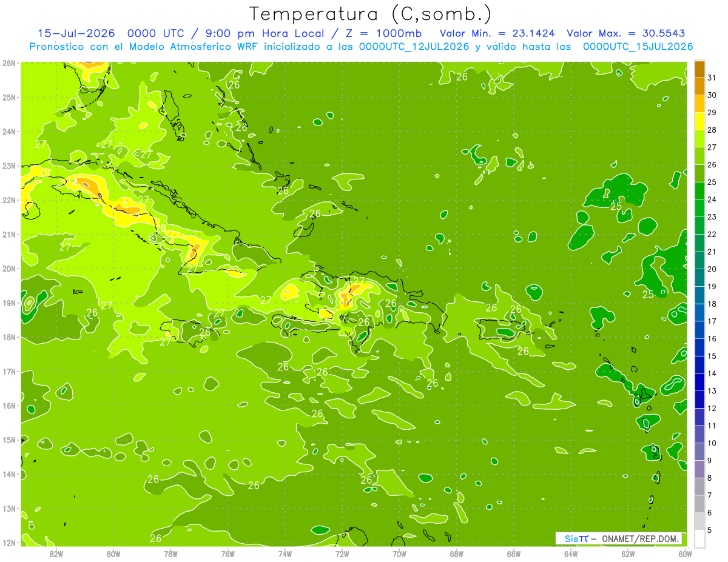Click the colorbar legend value 22
The height and width of the screenshot is (562, 728).
click(x=712, y=234)
